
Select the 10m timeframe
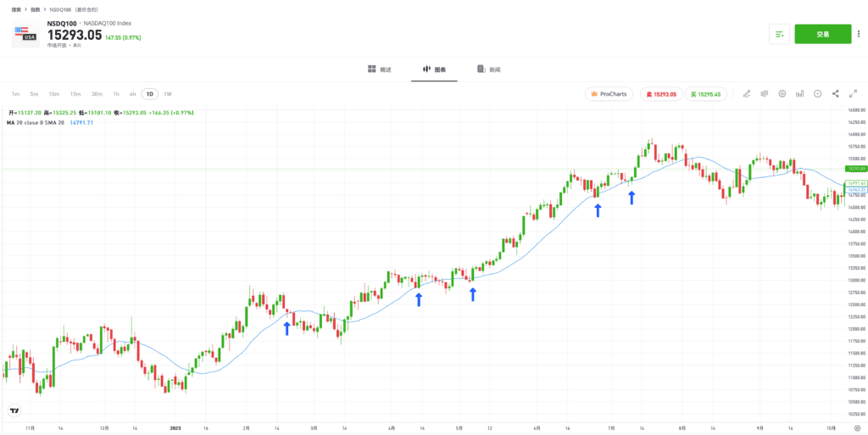click(53, 94)
